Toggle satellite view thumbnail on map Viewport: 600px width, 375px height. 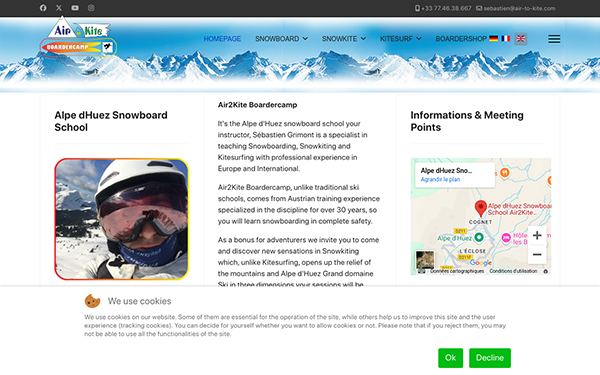425,260
